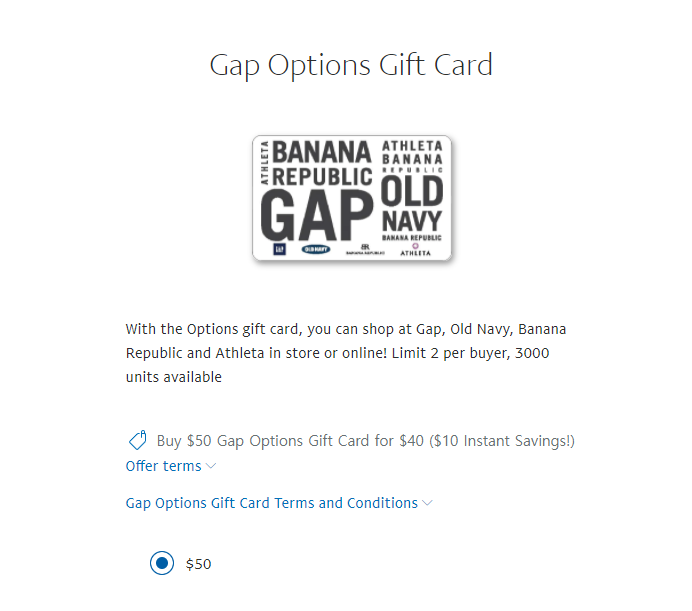Click the Gap Options Gift Card heading
Image resolution: width=692 pixels, height=611 pixels.
[351, 65]
